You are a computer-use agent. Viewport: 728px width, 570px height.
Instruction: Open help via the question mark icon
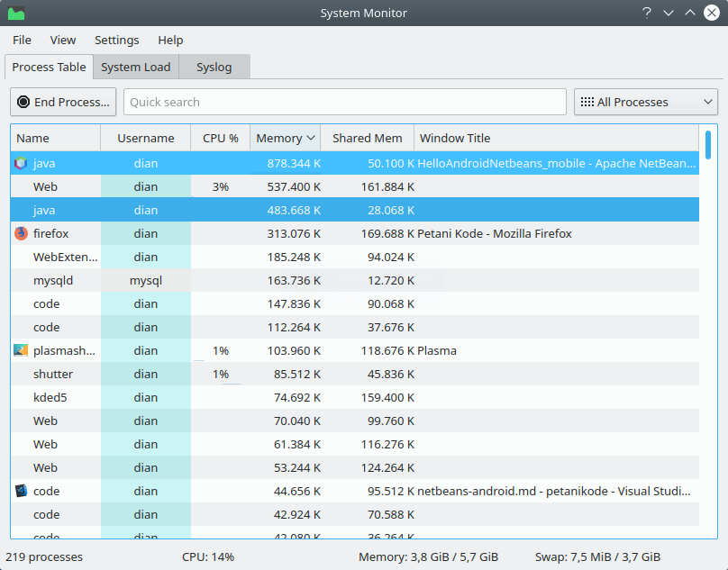coord(646,13)
